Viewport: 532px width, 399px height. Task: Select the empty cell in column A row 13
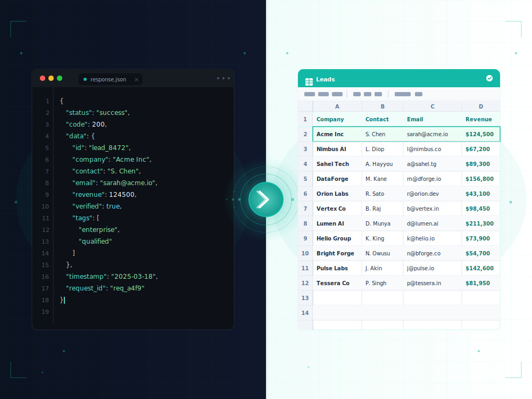point(337,298)
